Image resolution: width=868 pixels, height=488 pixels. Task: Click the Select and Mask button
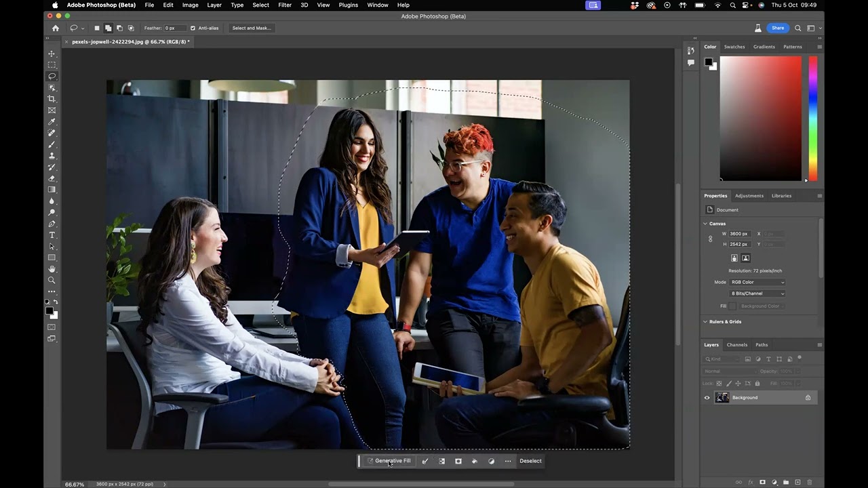coord(252,28)
